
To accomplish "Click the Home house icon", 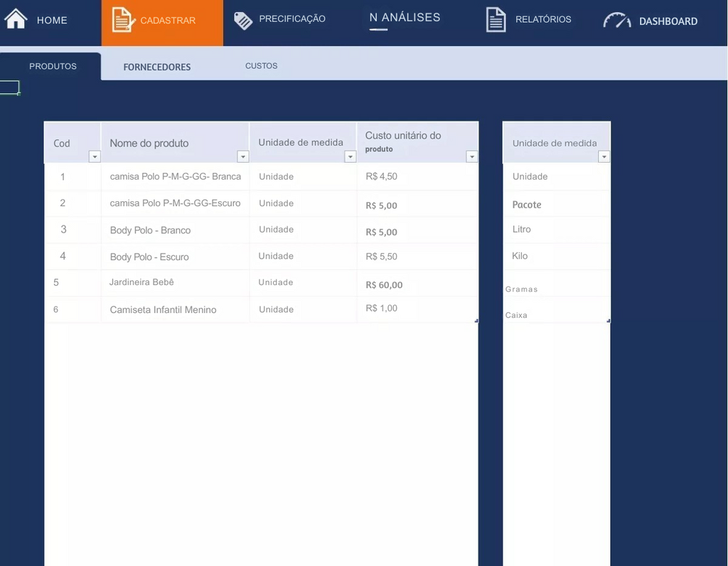I will (x=16, y=18).
